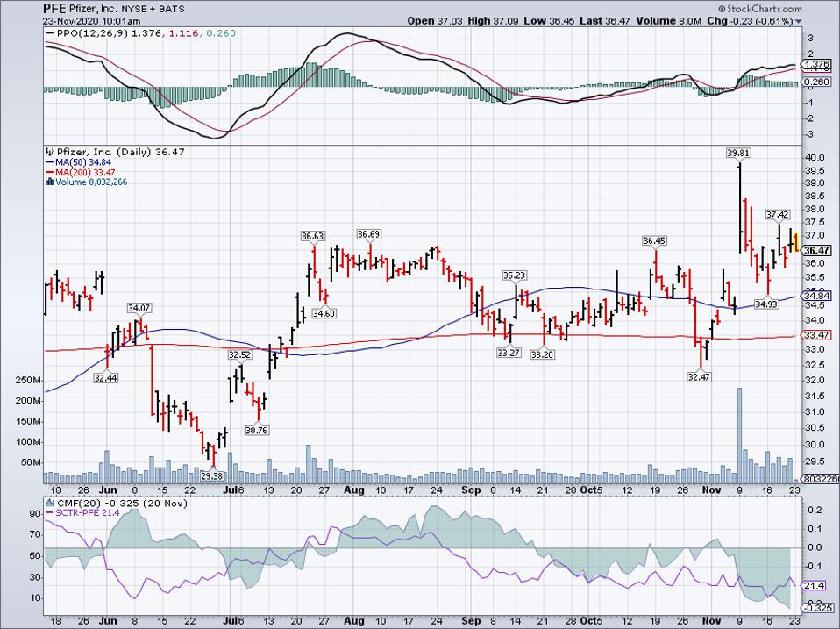Click the StockCharts.com copyright link

coord(759,9)
